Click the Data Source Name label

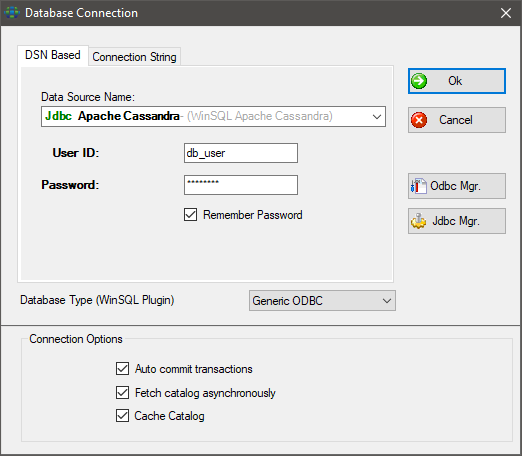coord(88,97)
